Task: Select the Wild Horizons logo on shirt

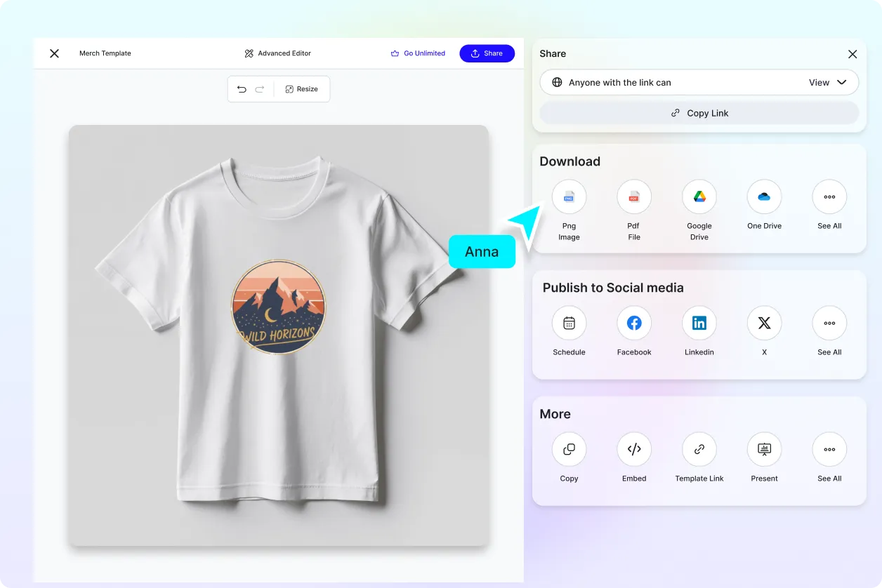Action: [x=279, y=307]
